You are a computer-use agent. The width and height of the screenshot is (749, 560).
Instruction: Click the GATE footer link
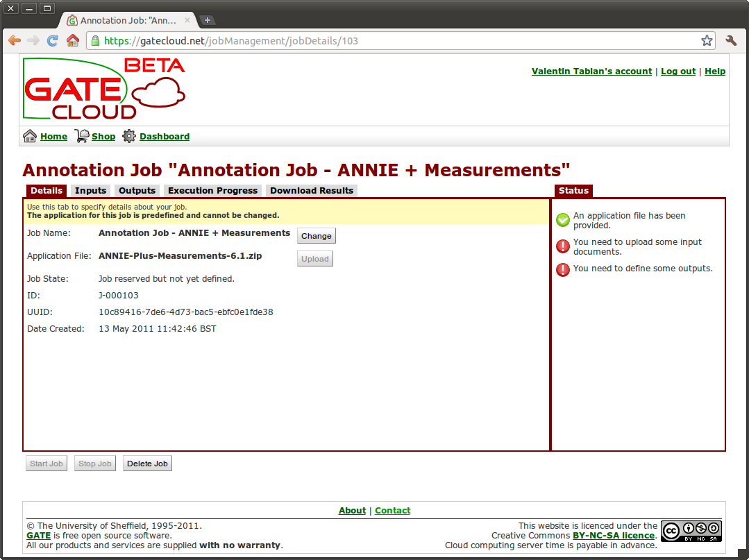(x=39, y=536)
